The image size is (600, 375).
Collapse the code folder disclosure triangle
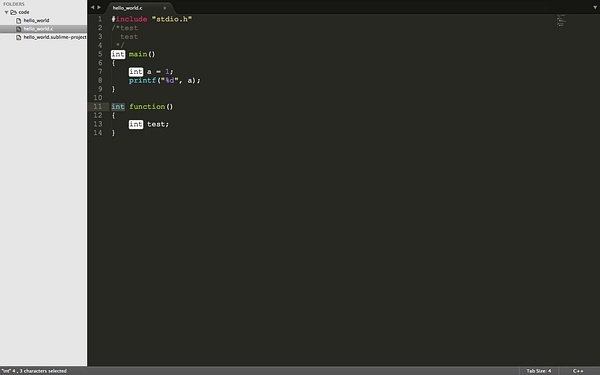(x=7, y=12)
